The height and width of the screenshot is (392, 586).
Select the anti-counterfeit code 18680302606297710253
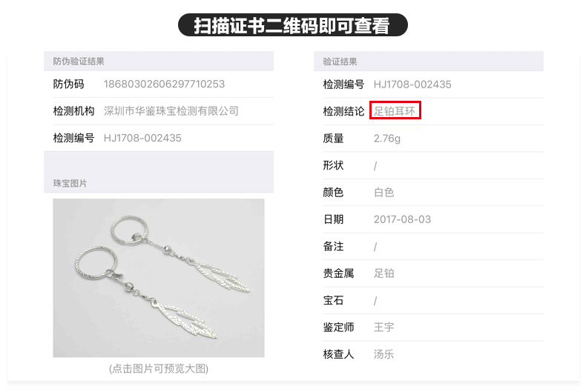[164, 84]
